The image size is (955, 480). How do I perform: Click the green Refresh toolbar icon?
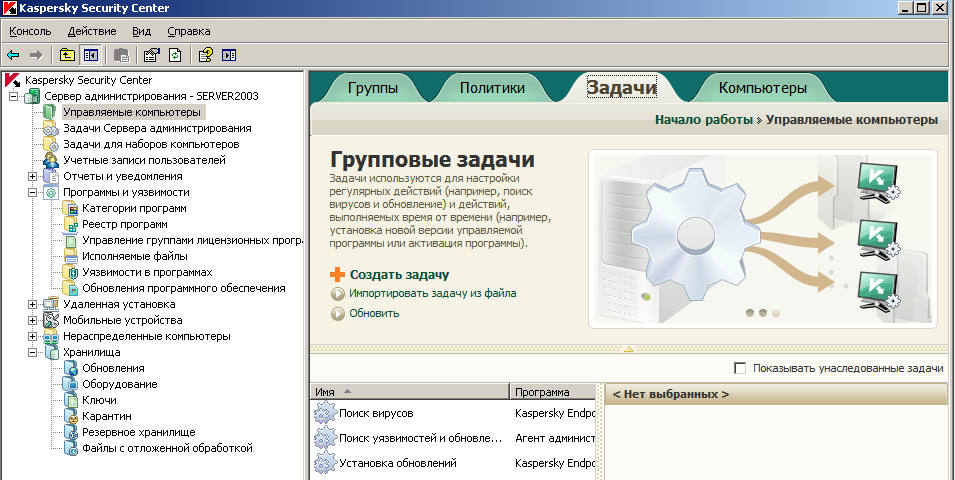tap(175, 55)
